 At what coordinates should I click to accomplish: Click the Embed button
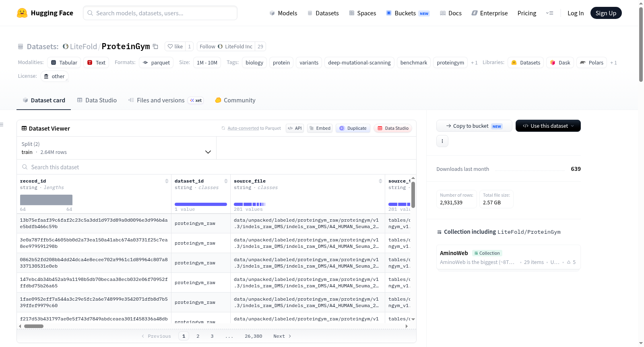(320, 128)
